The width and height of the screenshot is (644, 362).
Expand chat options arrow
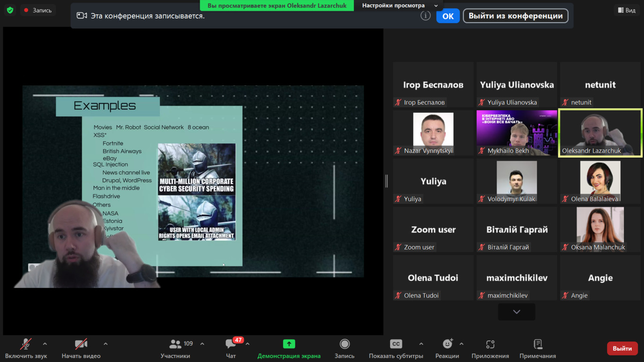[x=248, y=344]
